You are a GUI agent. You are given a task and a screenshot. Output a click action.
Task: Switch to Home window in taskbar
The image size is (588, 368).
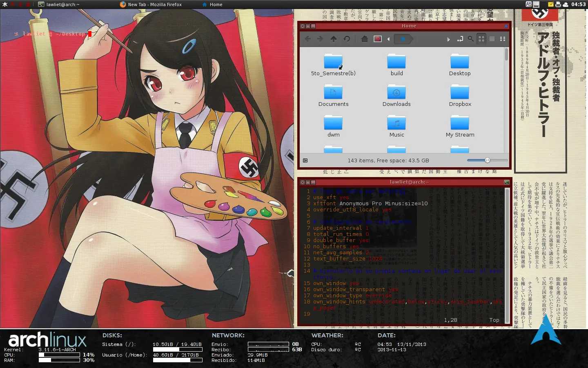pos(212,4)
